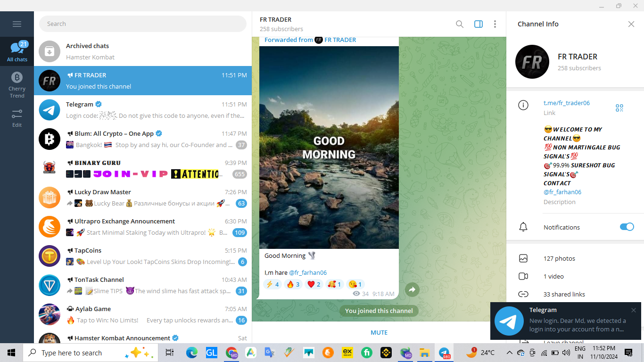Image resolution: width=644 pixels, height=362 pixels.
Task: Add the red heart reaction
Action: click(314, 284)
